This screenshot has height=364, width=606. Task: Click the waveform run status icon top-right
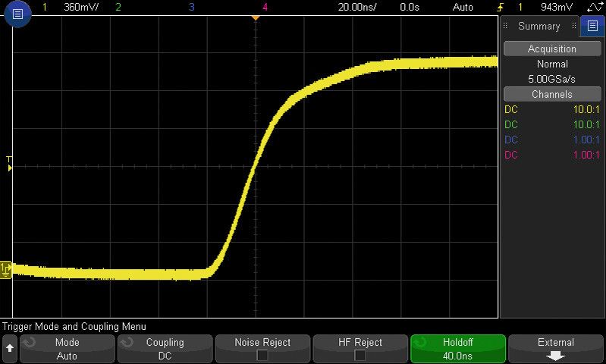point(594,7)
